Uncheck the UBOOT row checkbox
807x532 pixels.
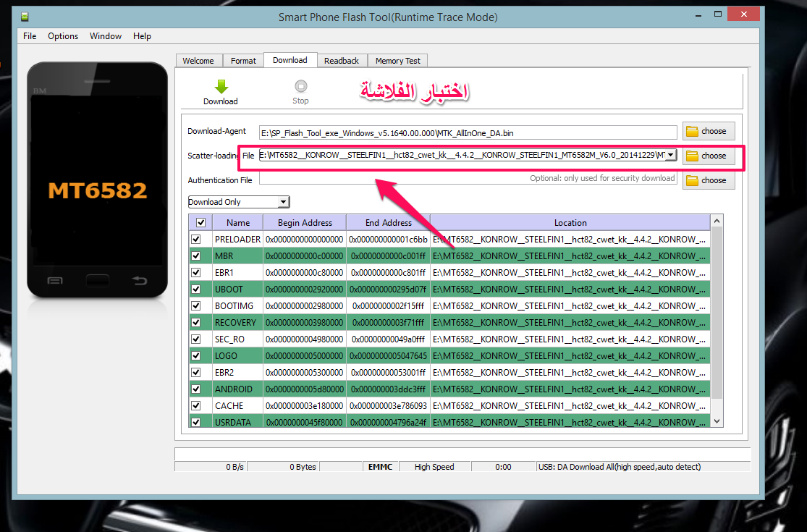pyautogui.click(x=196, y=289)
